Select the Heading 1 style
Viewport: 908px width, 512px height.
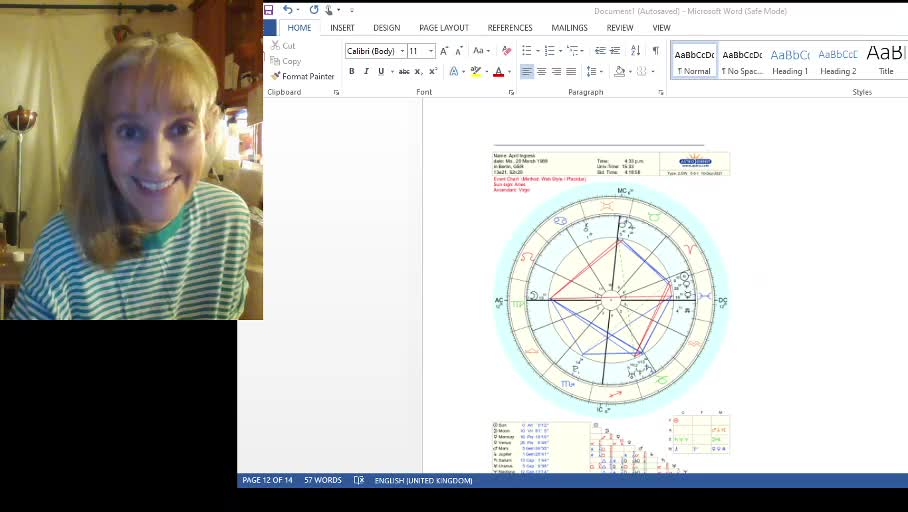click(790, 61)
